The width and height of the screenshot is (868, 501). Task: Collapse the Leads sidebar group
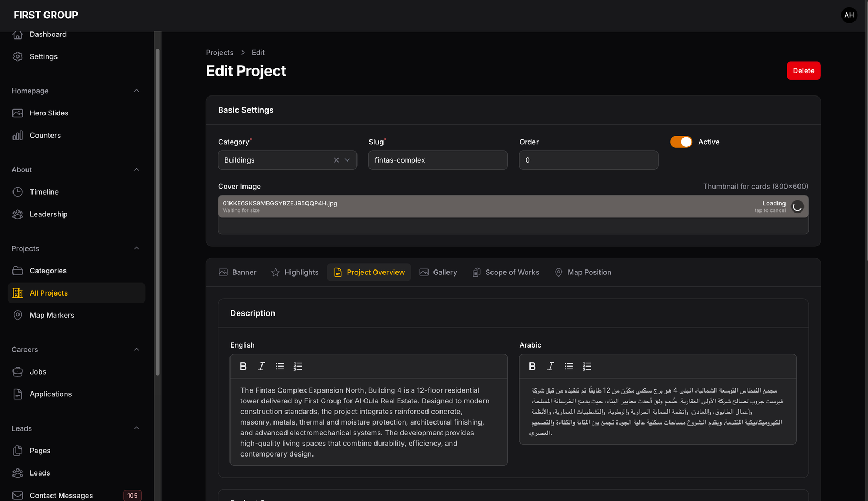137,428
